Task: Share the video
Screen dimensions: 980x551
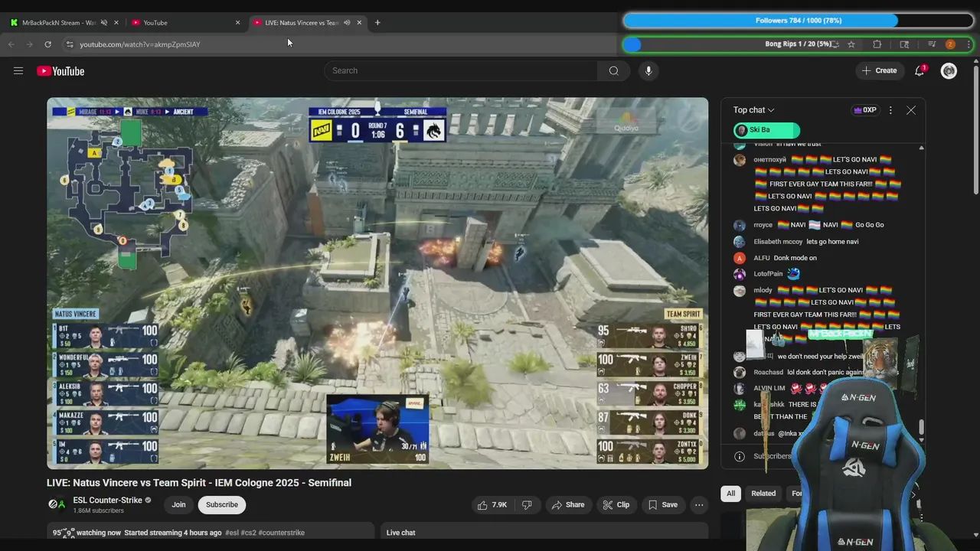Action: [x=568, y=504]
